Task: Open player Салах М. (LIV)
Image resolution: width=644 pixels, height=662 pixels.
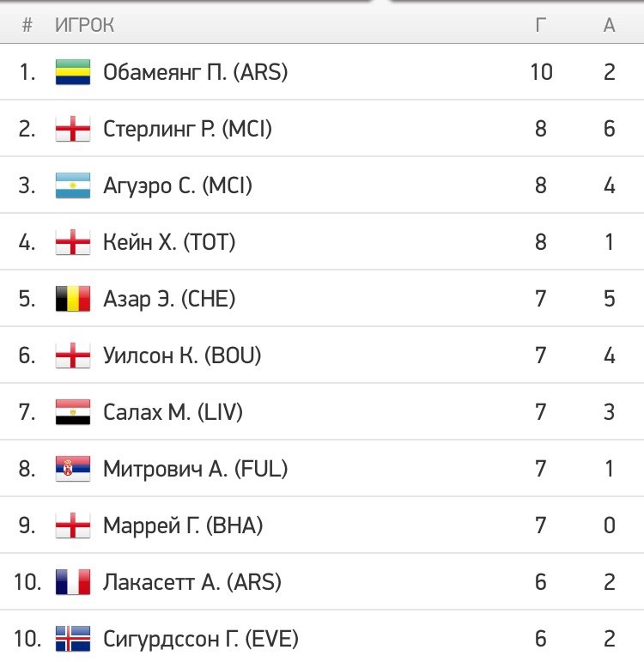Action: coord(173,412)
